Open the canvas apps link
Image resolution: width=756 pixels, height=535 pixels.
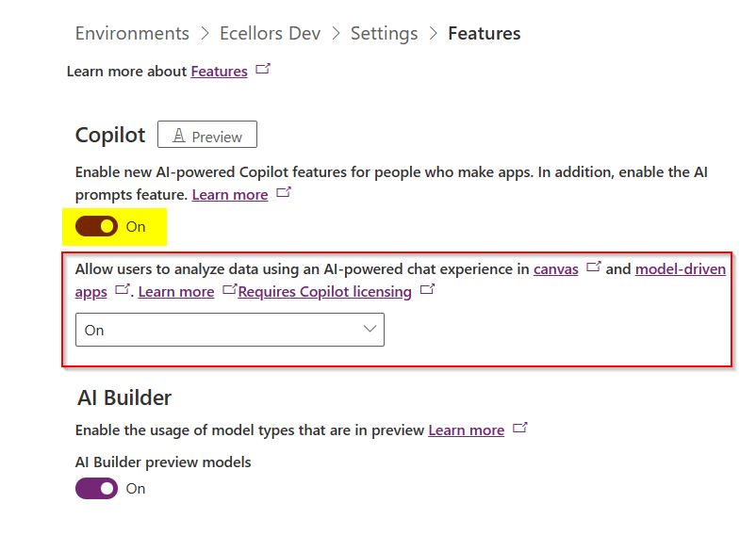[555, 269]
